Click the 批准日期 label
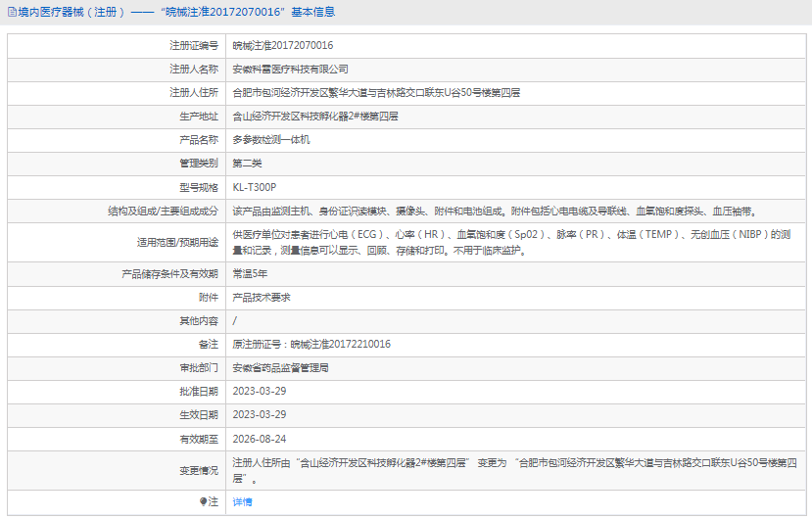Viewport: 812px width, 519px height. [199, 391]
